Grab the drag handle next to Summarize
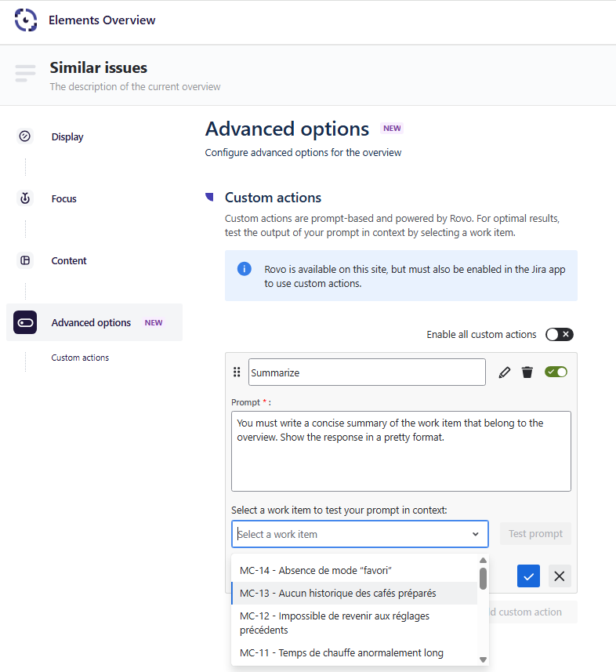The image size is (616, 672). (237, 372)
